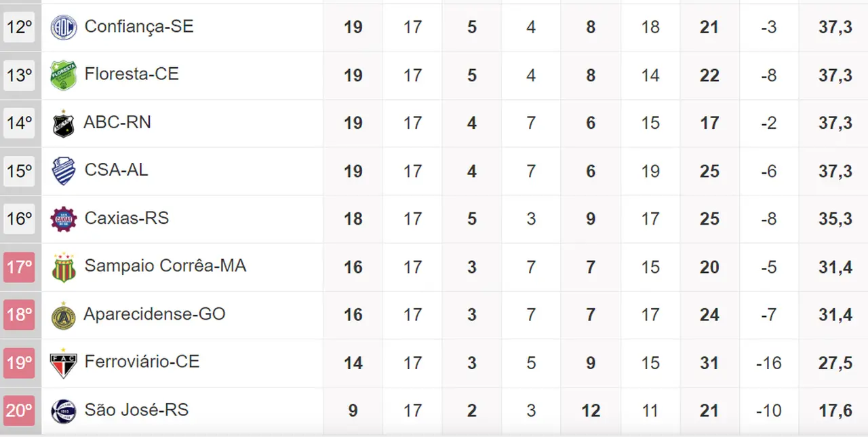The height and width of the screenshot is (437, 868).
Task: Click the São José-RS team name
Action: 136,410
